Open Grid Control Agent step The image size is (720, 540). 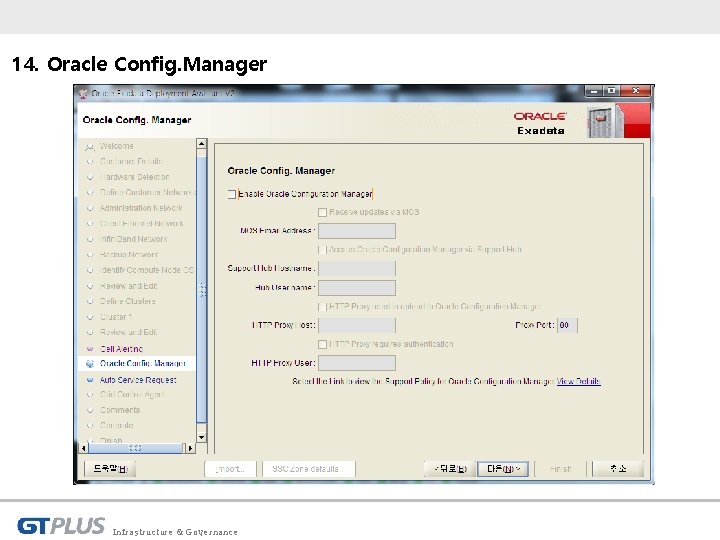(132, 394)
